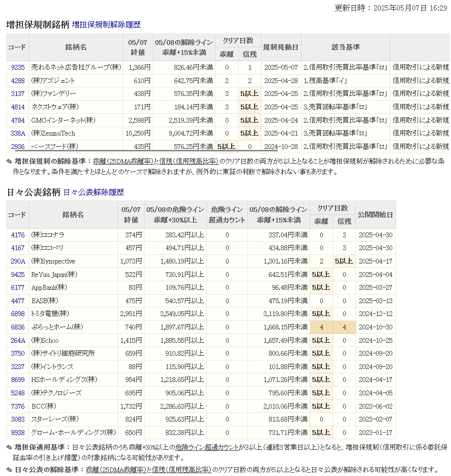Click company name AppBank(株)
The height and width of the screenshot is (476, 451).
[x=49, y=287]
